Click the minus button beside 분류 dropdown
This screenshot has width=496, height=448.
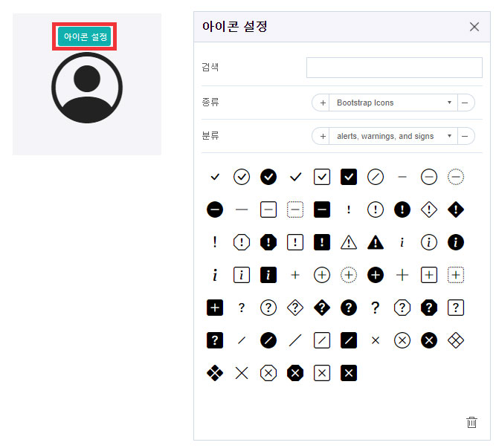pos(465,136)
